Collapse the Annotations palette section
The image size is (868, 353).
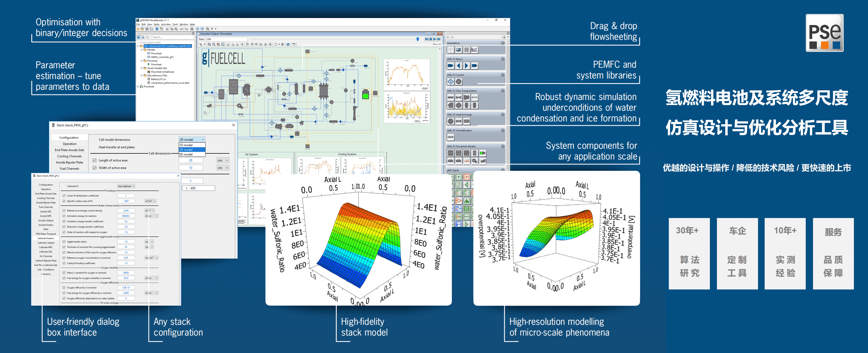coord(503,43)
